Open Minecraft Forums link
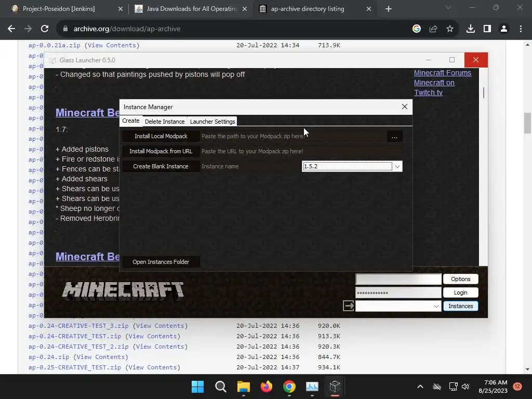 point(443,73)
